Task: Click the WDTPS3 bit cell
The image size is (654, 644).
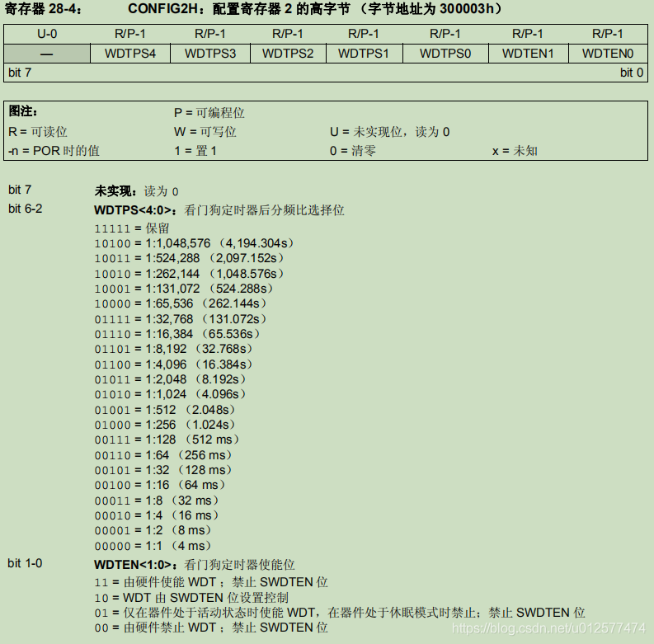Action: coord(210,54)
